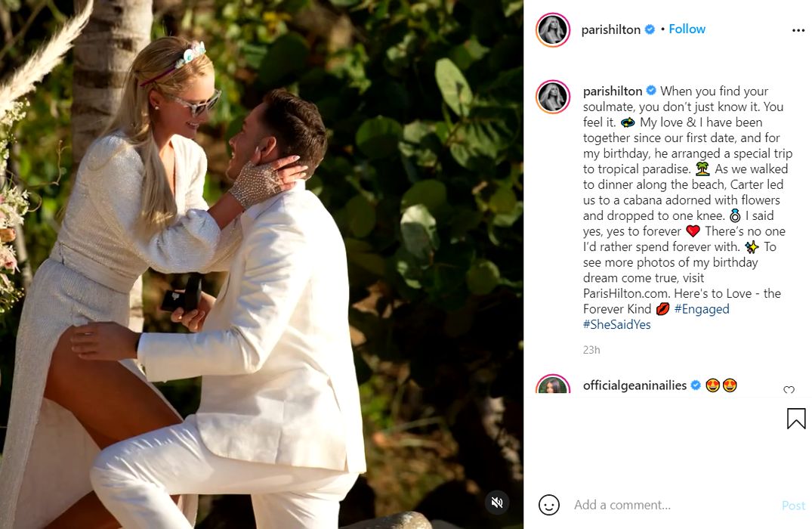Click the Post comment button
Screen dimensions: 812x529
pos(793,505)
